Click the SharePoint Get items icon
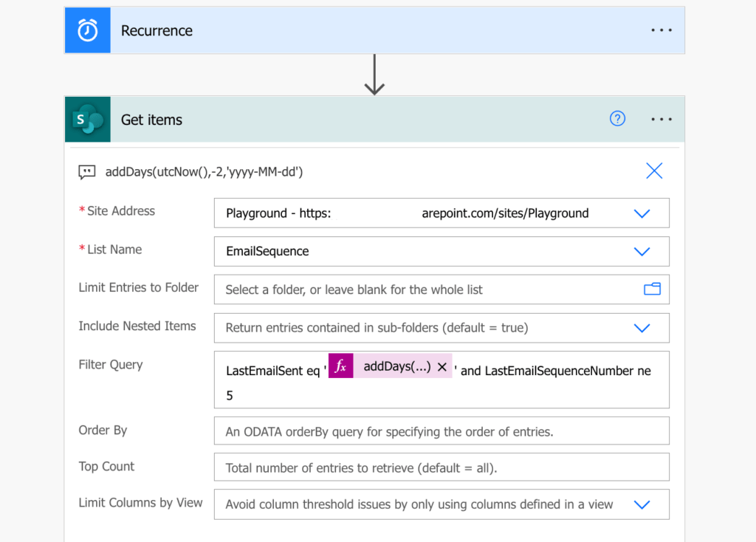Image resolution: width=756 pixels, height=542 pixels. coord(86,119)
